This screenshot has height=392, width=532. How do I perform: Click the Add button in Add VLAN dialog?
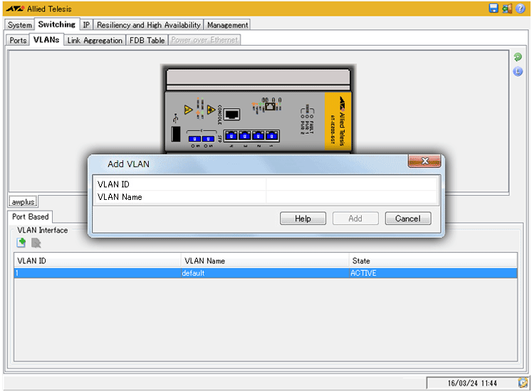coord(355,218)
